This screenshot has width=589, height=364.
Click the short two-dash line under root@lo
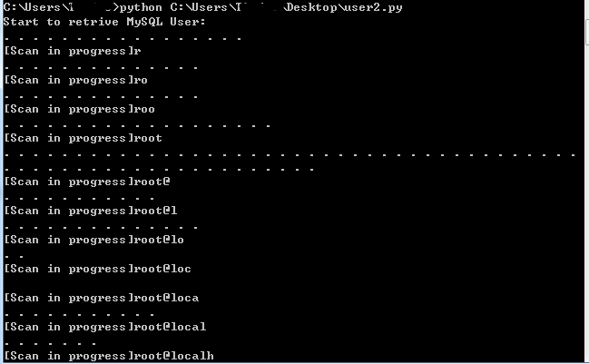click(14, 257)
